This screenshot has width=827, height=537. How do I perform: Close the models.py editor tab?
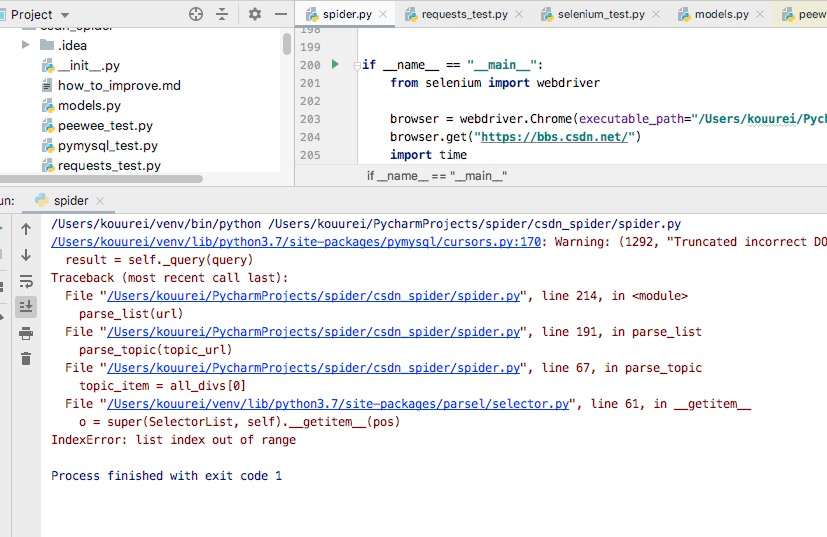(760, 14)
